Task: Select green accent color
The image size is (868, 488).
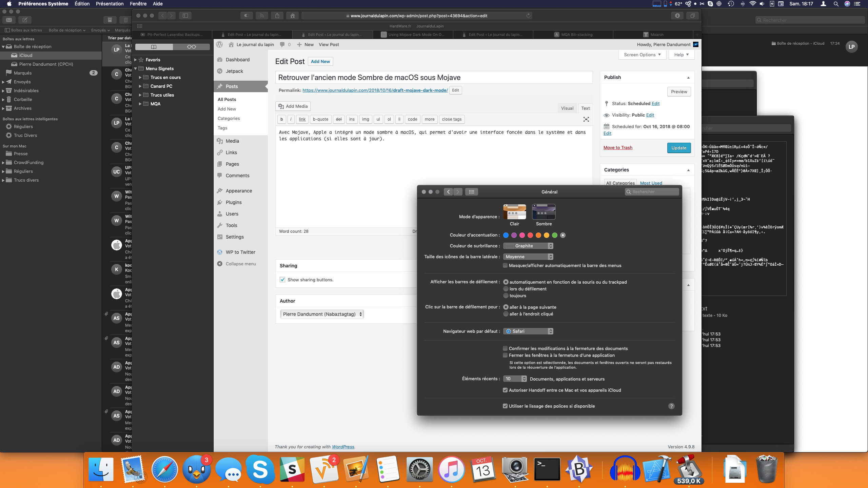Action: point(555,235)
